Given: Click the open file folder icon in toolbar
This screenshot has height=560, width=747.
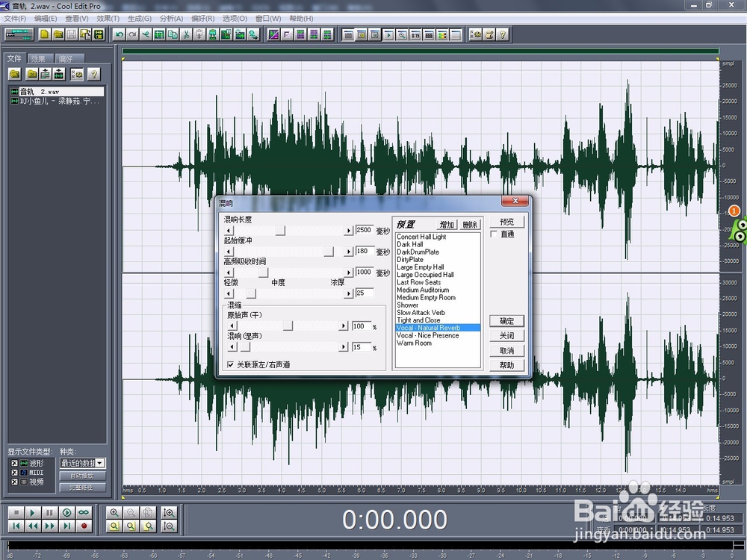Looking at the screenshot, I should pyautogui.click(x=58, y=34).
